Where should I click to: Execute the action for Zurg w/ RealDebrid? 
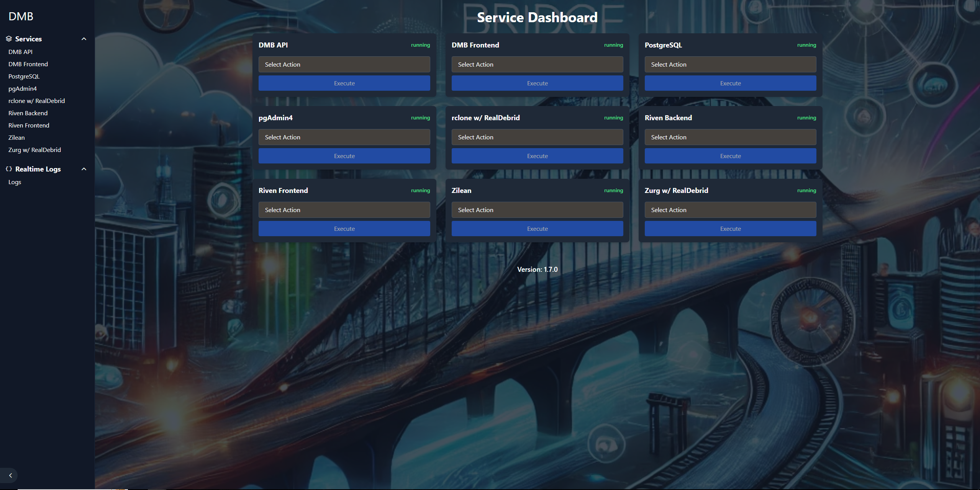click(730, 229)
